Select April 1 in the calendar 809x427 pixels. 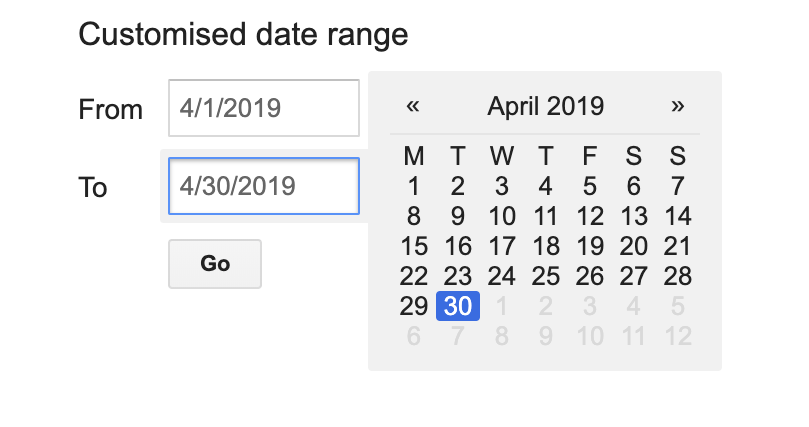(414, 186)
